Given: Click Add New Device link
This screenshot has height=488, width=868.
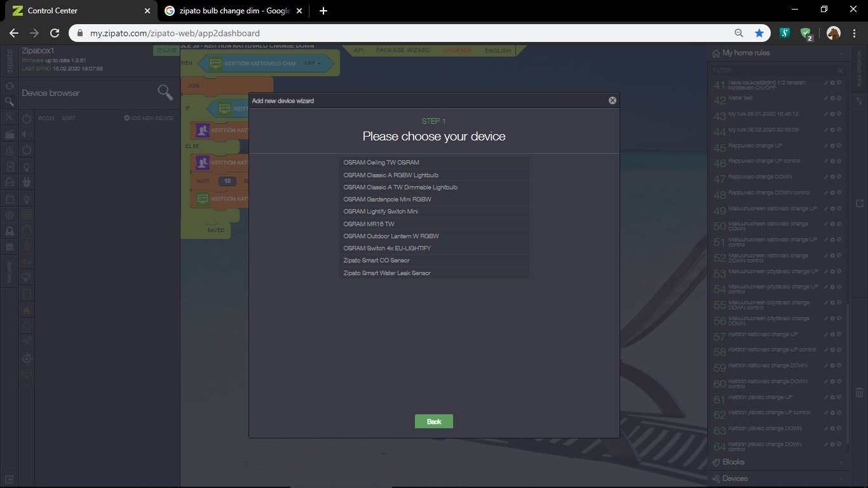Looking at the screenshot, I should coord(149,118).
